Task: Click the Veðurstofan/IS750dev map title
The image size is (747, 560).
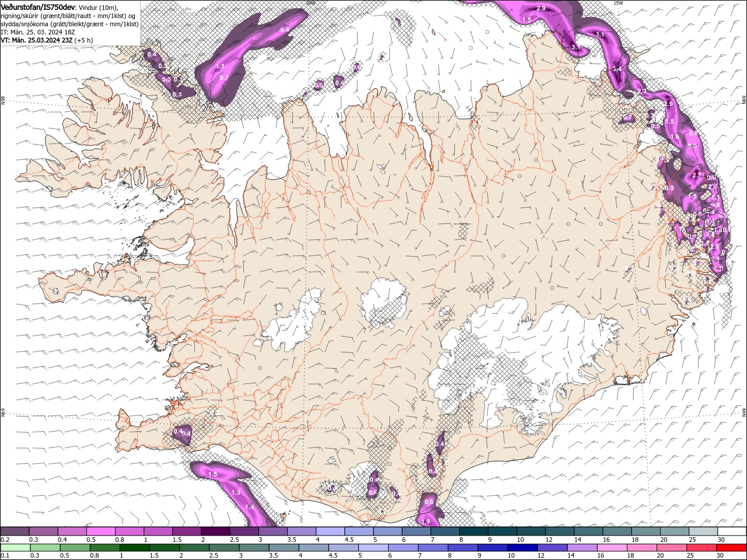Action: tap(38, 6)
